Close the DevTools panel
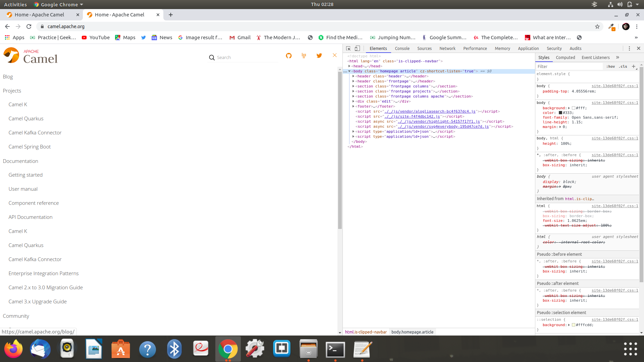This screenshot has height=362, width=644. pyautogui.click(x=639, y=48)
